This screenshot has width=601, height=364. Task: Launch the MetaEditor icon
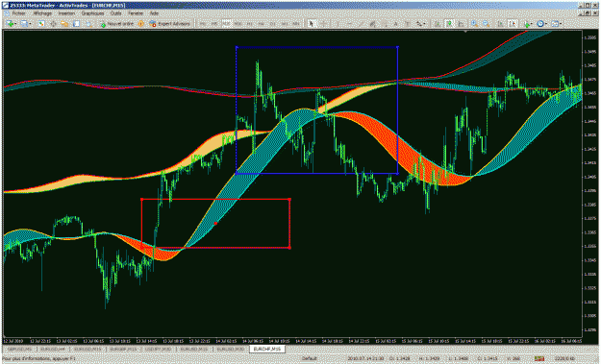click(140, 24)
